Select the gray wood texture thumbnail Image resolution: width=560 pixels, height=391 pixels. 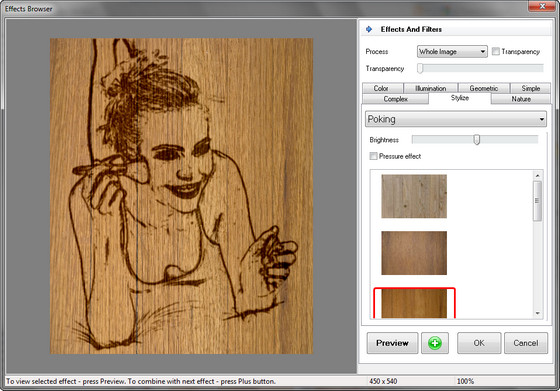click(x=414, y=196)
